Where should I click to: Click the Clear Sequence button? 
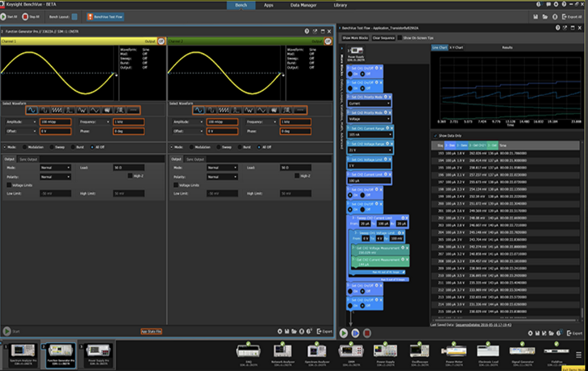pos(383,38)
